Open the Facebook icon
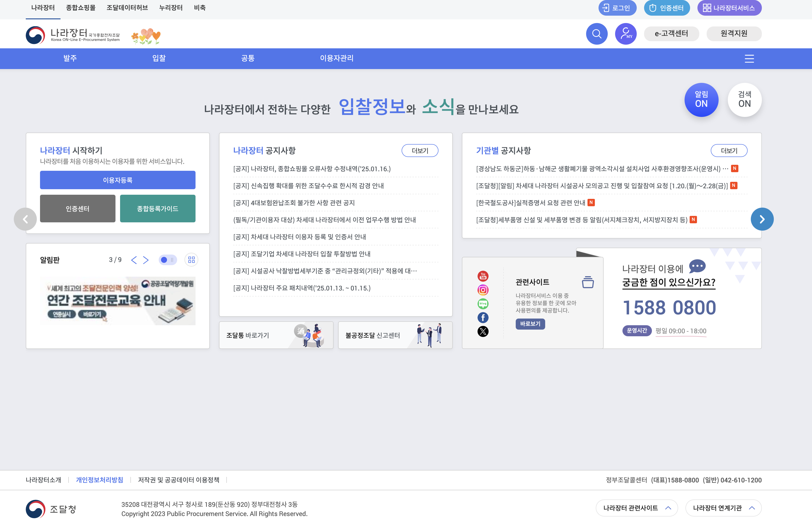Screen dimensions: 812x528 coord(483,317)
